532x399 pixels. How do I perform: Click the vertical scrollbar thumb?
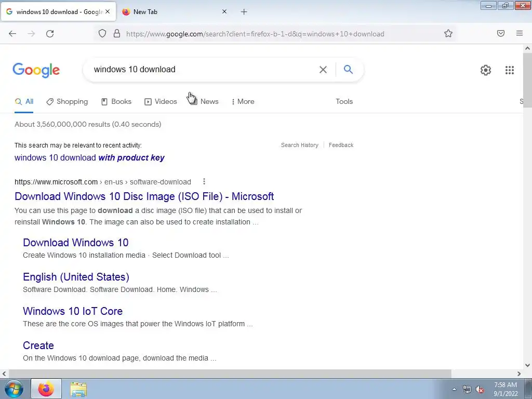point(527,80)
